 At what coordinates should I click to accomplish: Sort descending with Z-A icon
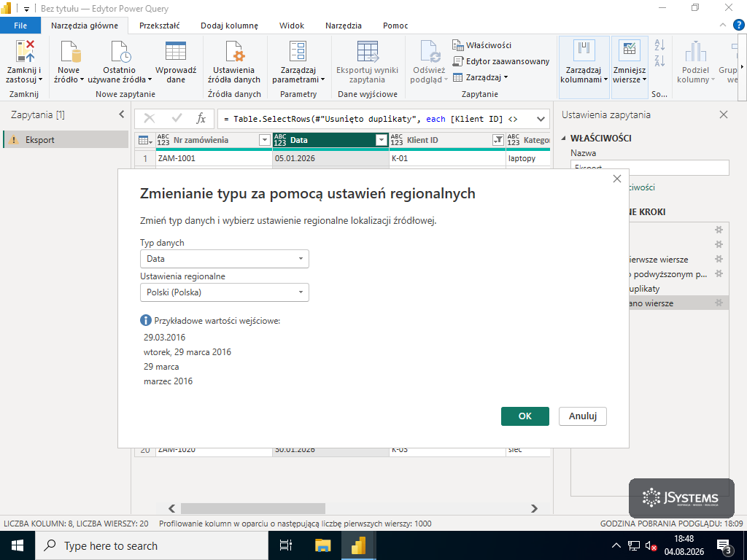[659, 61]
